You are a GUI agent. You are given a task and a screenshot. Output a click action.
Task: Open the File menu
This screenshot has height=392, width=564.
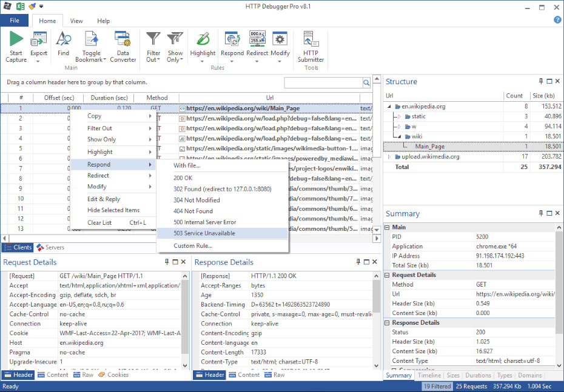[x=15, y=21]
